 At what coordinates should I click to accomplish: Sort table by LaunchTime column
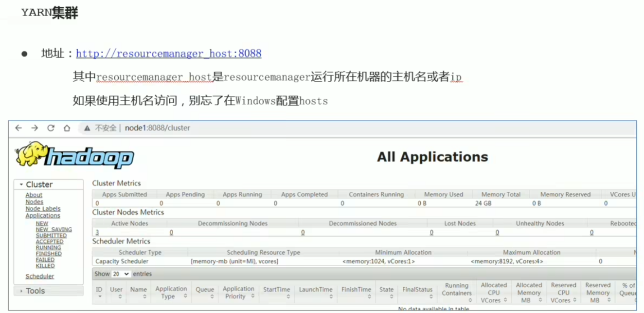click(315, 293)
